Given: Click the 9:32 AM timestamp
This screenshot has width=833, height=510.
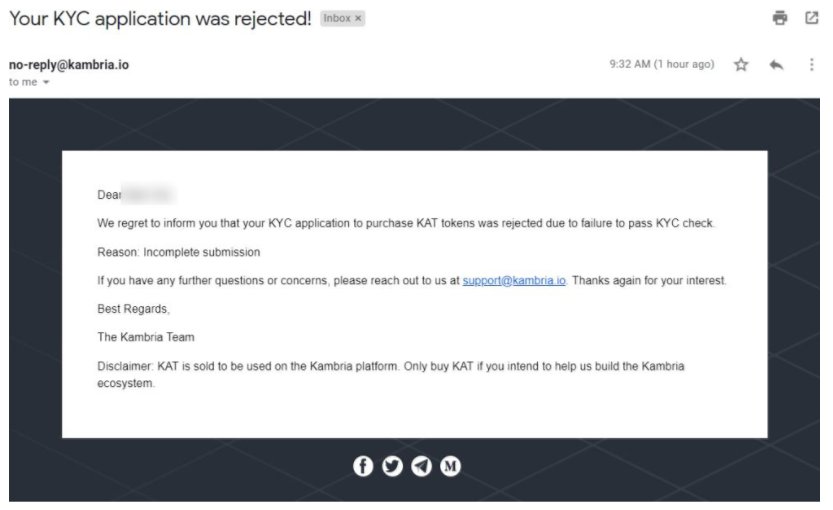Looking at the screenshot, I should coord(662,64).
